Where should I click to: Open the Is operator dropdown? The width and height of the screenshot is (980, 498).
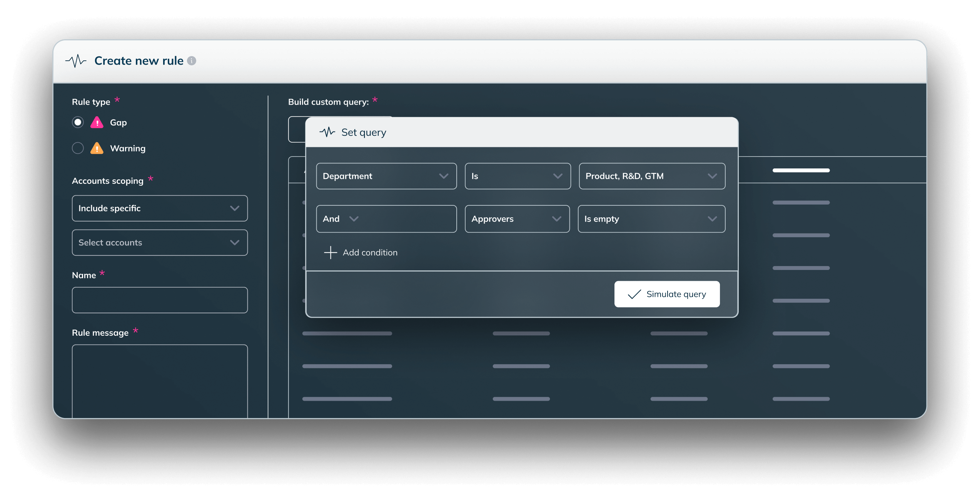coord(517,176)
